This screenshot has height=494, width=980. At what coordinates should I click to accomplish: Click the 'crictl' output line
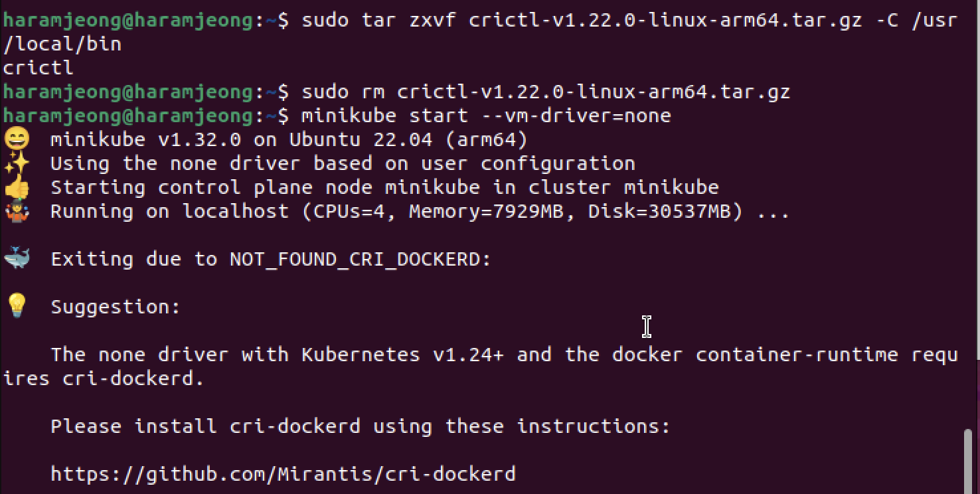pos(39,68)
